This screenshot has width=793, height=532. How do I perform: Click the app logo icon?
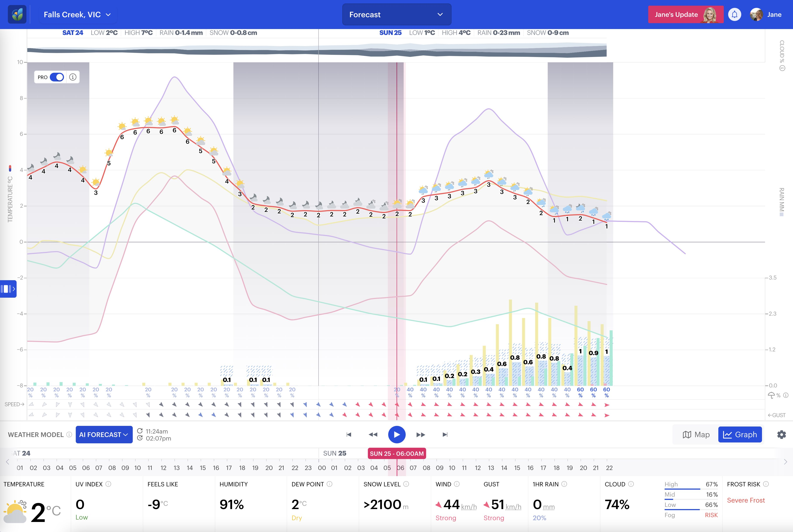click(17, 15)
